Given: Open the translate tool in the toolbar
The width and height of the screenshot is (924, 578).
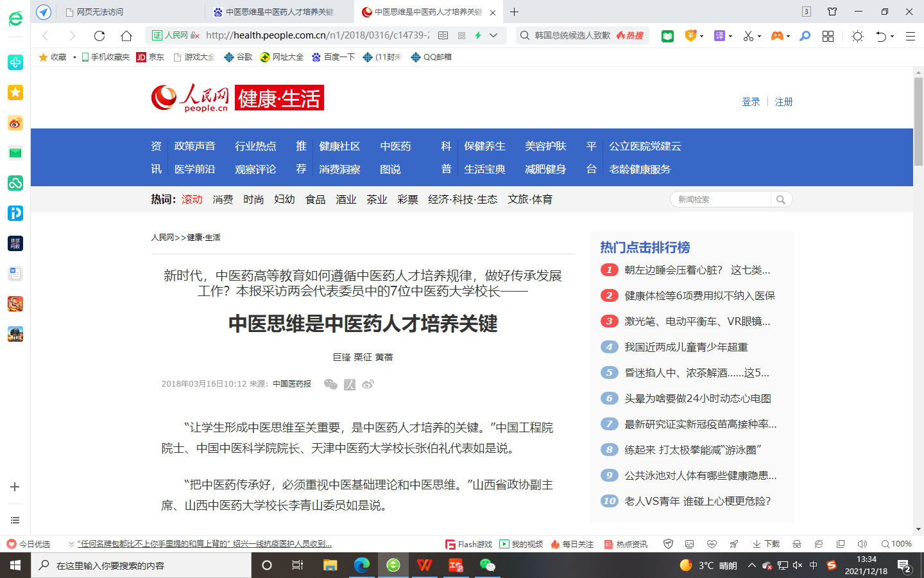Looking at the screenshot, I should click(x=719, y=36).
